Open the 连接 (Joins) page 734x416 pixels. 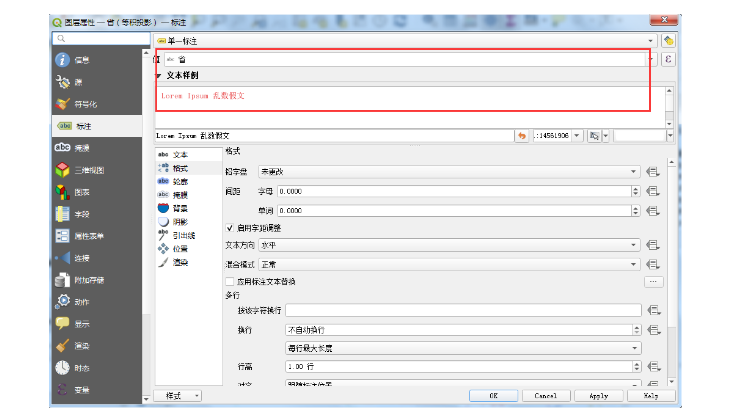[97, 258]
